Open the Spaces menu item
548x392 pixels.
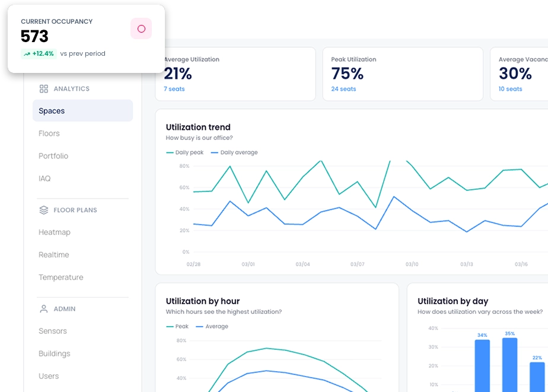[x=52, y=111]
